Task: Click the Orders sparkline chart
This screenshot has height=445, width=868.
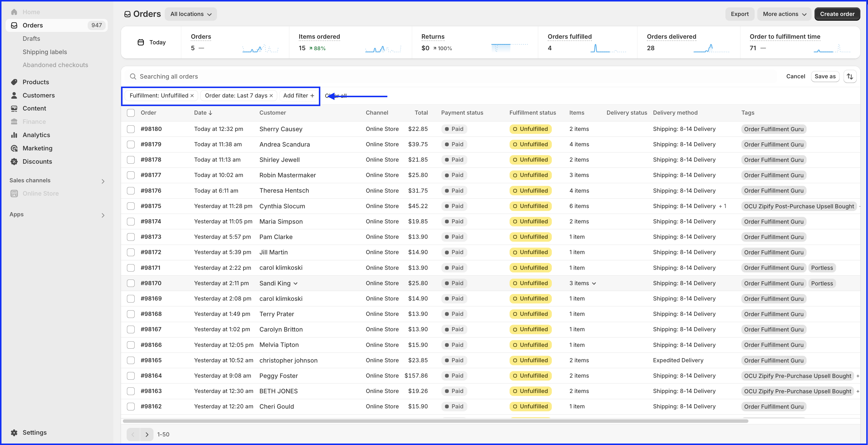Action: 260,48
